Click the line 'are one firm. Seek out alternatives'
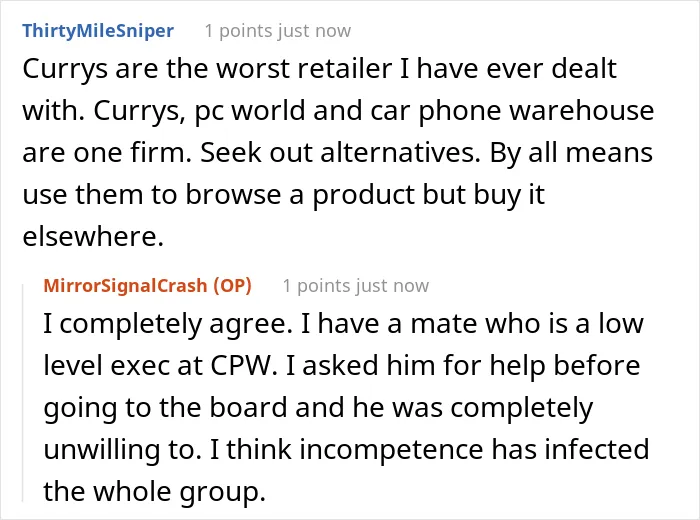This screenshot has width=700, height=520. coord(338,153)
